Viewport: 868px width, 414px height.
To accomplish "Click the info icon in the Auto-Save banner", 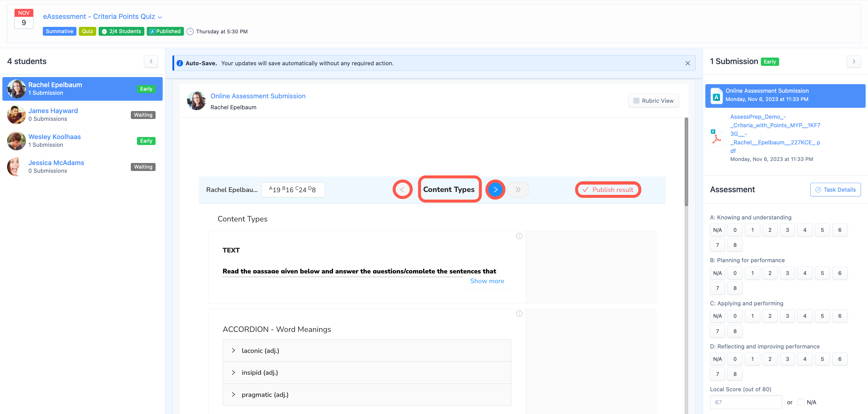I will (x=180, y=63).
